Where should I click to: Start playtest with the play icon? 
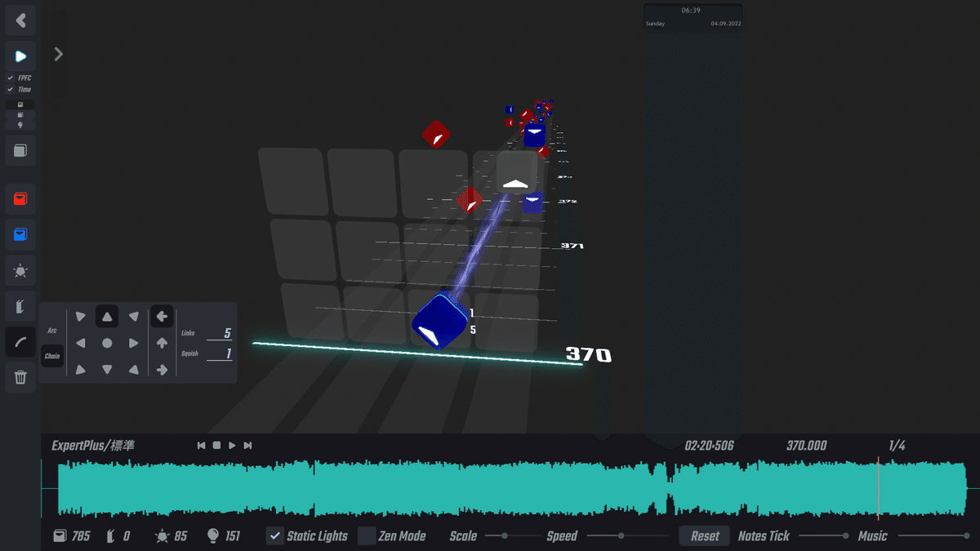pos(20,56)
